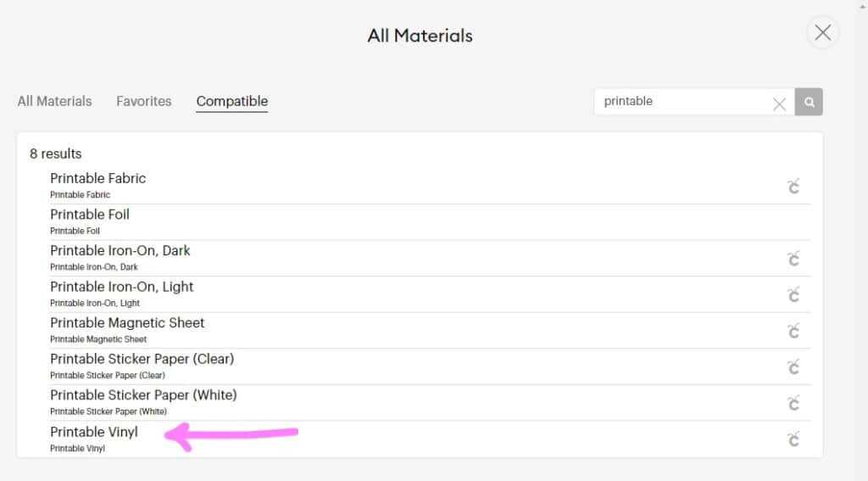This screenshot has width=868, height=481.
Task: Click the Cricut icon beside Printable Sticker Paper (Clear)
Action: coord(793,366)
